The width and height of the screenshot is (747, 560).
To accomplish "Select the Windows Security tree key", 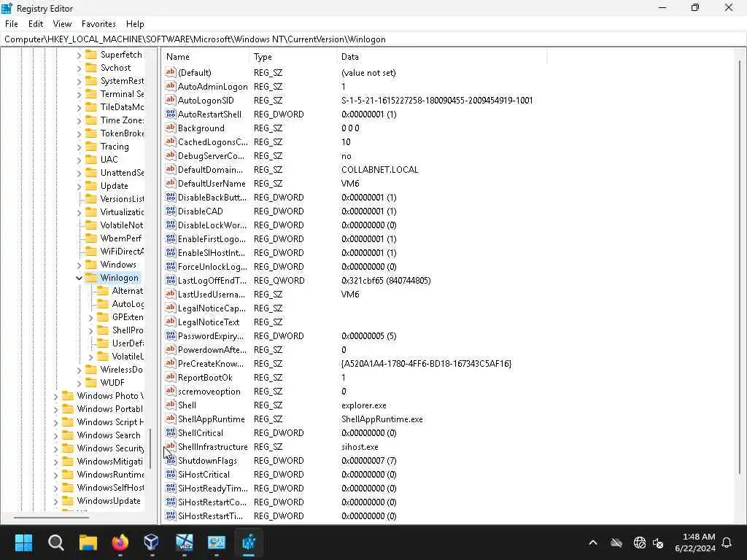I will click(x=111, y=448).
